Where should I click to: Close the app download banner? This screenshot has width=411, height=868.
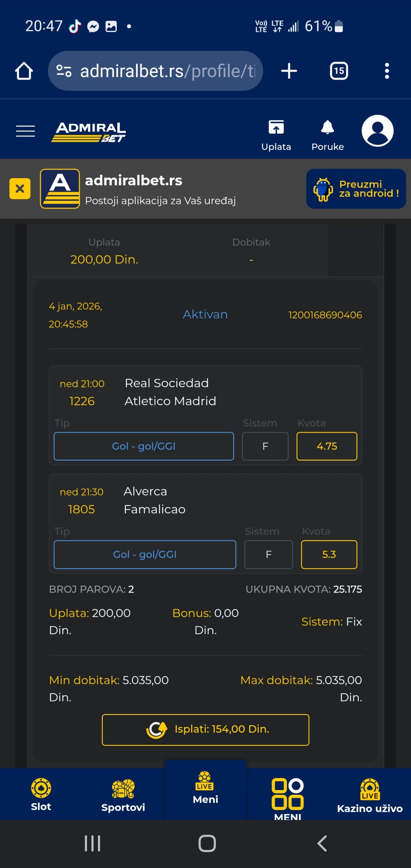20,189
